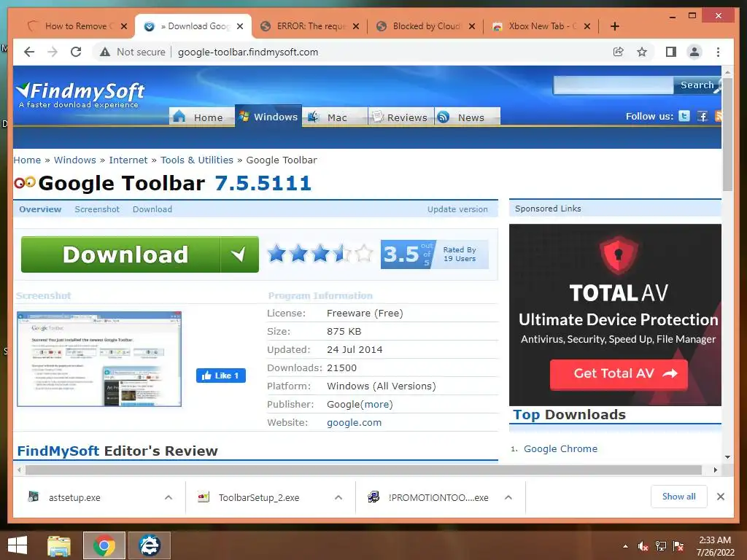Click 'Get Total AV' ad button
The width and height of the screenshot is (747, 560).
pyautogui.click(x=619, y=374)
